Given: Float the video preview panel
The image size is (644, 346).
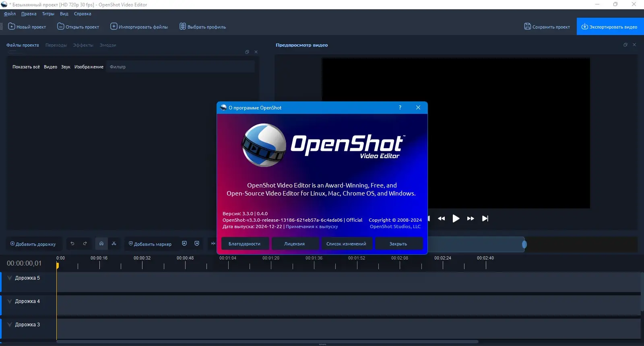Looking at the screenshot, I should (x=625, y=45).
